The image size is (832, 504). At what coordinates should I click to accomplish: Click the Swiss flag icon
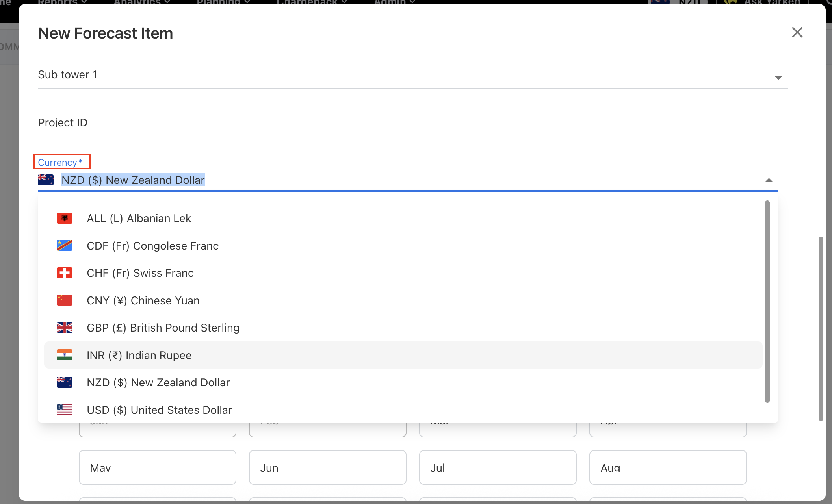pos(64,273)
